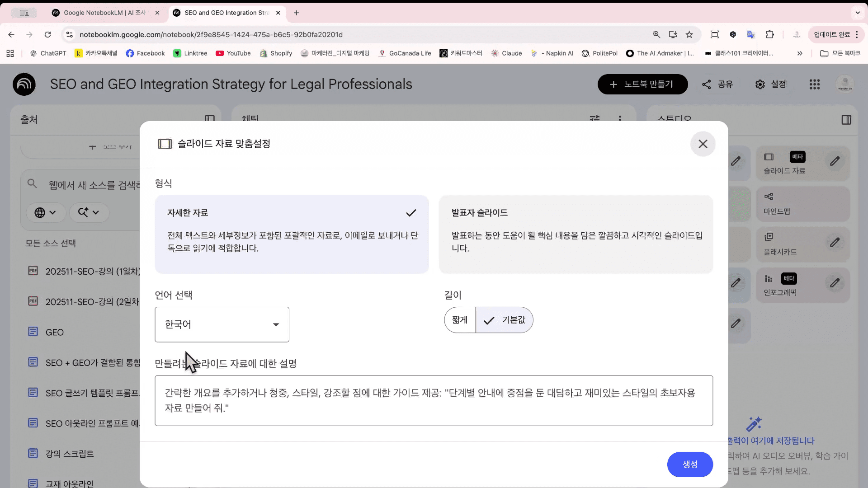Click the slide description text field

click(x=433, y=400)
